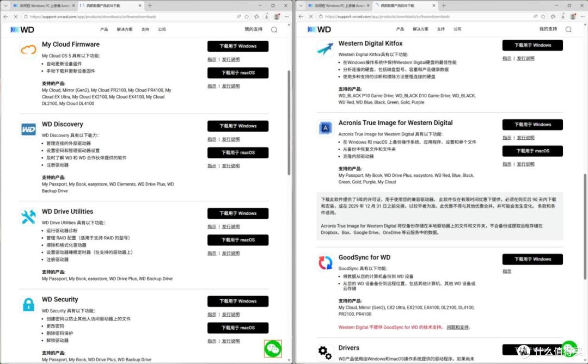Click the WD logo in the right window

click(x=319, y=29)
